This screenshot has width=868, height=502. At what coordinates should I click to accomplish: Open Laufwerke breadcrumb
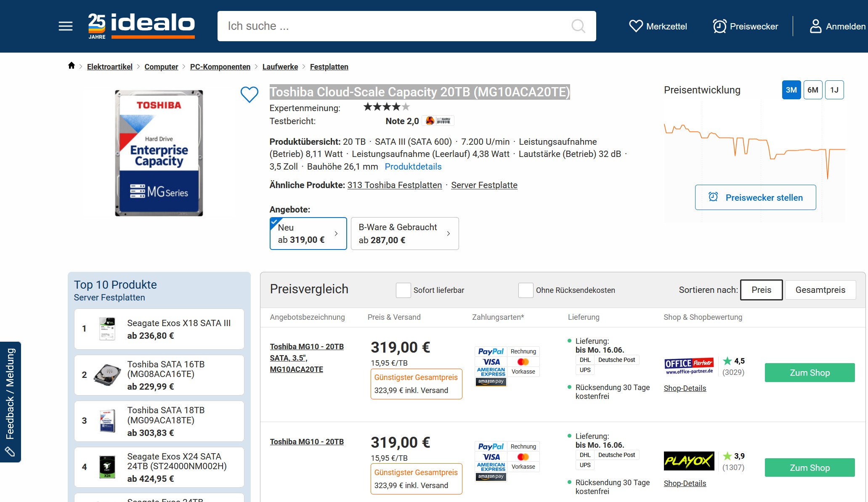click(280, 67)
